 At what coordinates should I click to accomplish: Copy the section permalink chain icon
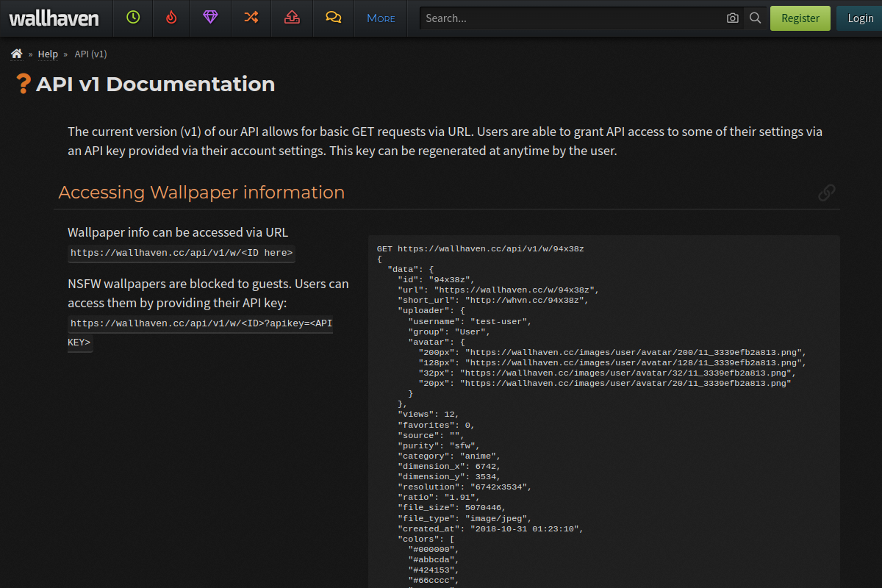pyautogui.click(x=827, y=193)
